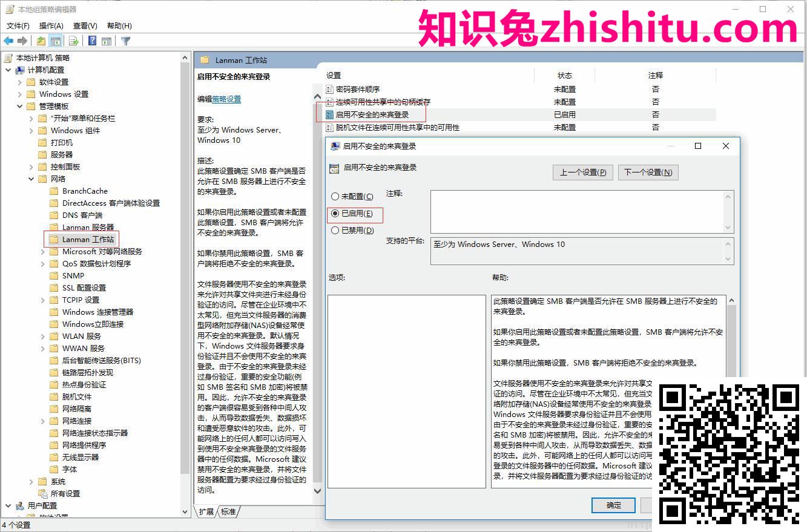Screen dimensions: 807x532
Task: Select the 已启用(E) radio button
Action: [335, 214]
